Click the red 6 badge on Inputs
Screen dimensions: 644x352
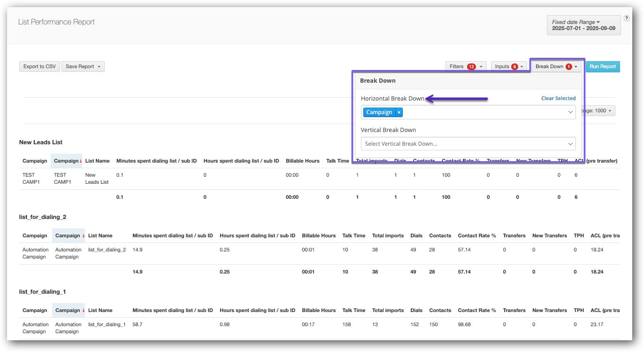tap(514, 67)
